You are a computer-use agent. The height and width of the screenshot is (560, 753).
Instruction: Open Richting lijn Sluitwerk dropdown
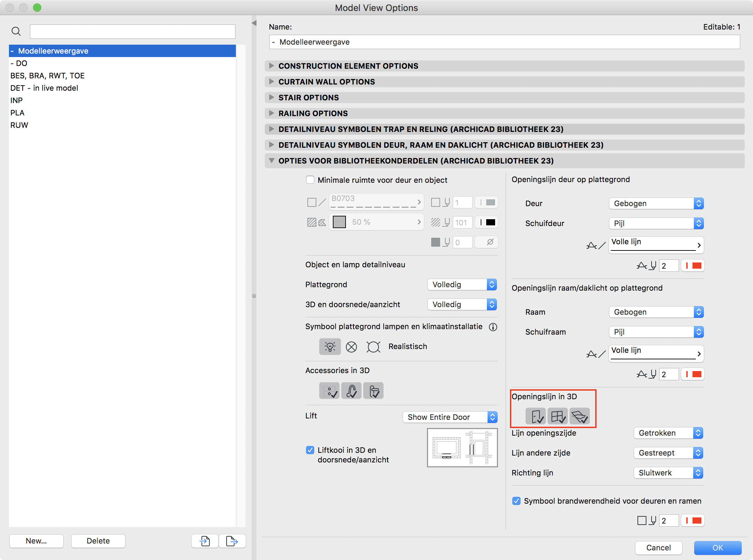pyautogui.click(x=668, y=473)
